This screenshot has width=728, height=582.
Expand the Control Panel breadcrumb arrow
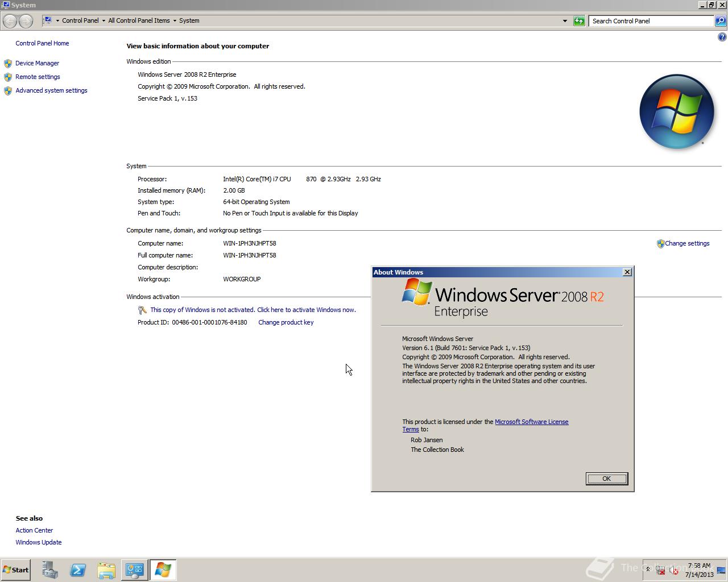point(104,20)
